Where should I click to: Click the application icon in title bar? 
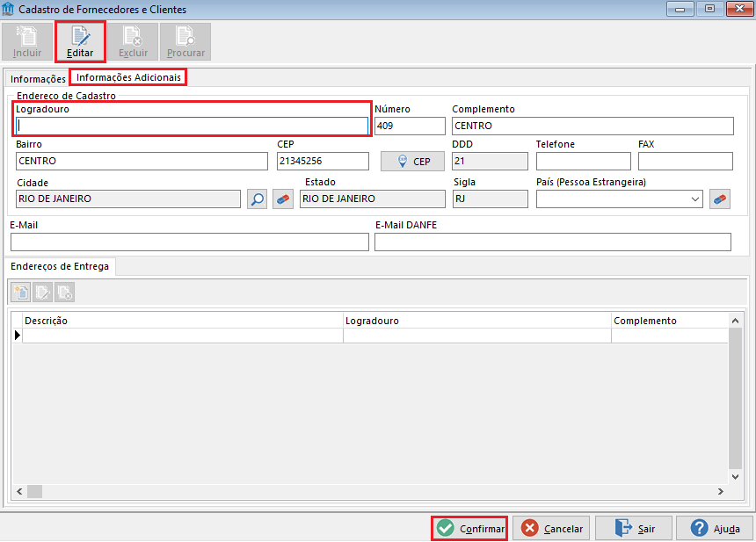(8, 9)
